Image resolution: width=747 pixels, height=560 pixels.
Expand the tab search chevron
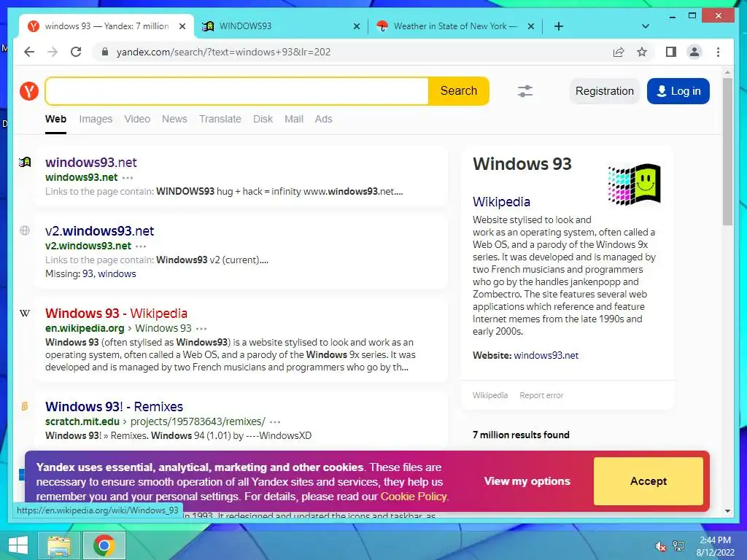[x=646, y=26]
